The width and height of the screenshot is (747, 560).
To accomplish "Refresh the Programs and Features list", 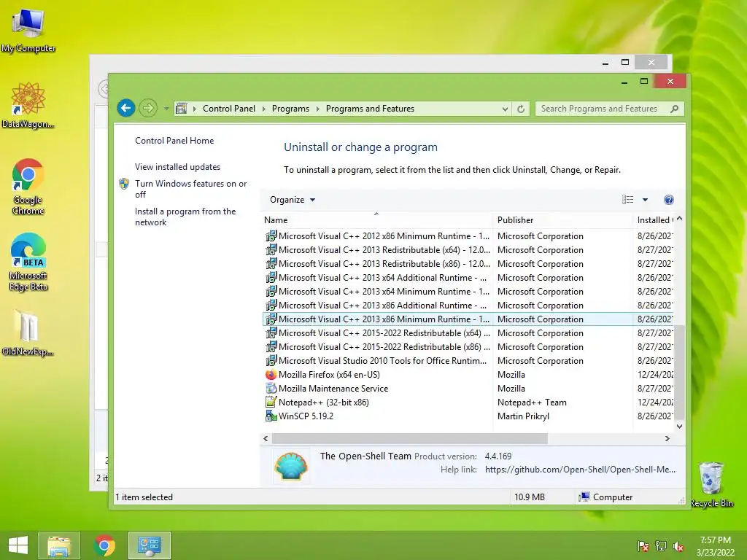I will click(521, 109).
